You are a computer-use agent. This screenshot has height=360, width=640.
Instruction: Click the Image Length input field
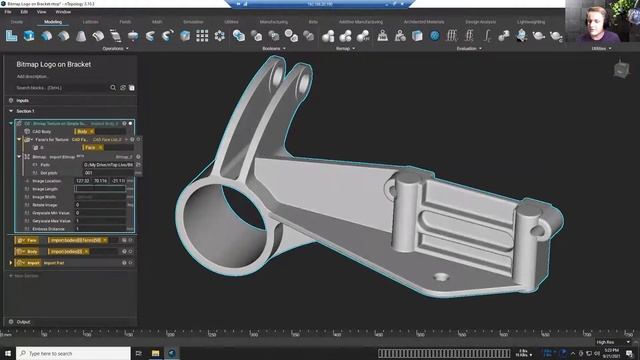pos(100,189)
